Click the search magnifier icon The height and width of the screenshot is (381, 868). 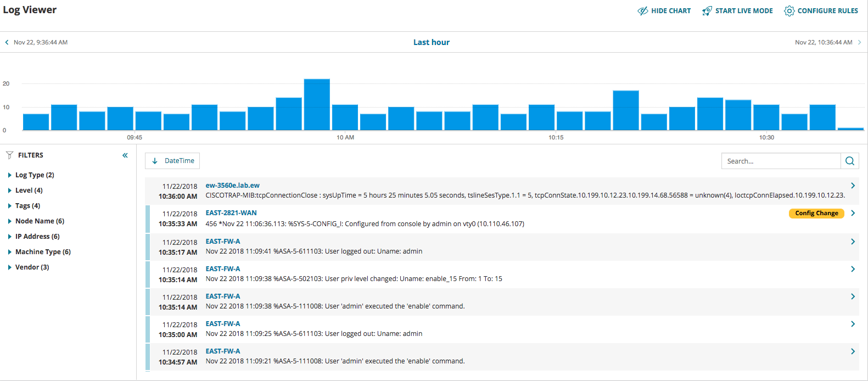pos(850,161)
